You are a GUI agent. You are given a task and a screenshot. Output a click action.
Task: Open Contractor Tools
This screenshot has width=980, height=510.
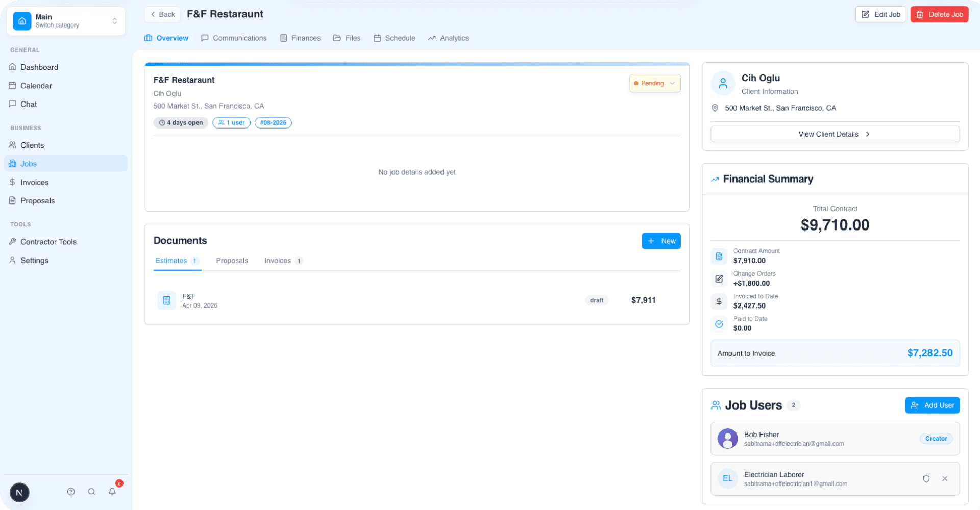pos(48,241)
